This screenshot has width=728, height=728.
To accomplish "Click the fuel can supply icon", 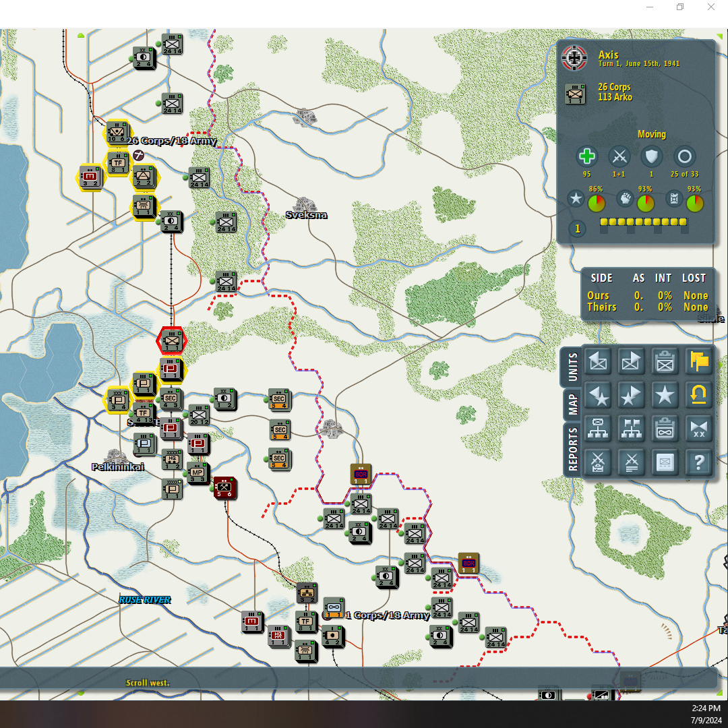I will [x=674, y=199].
